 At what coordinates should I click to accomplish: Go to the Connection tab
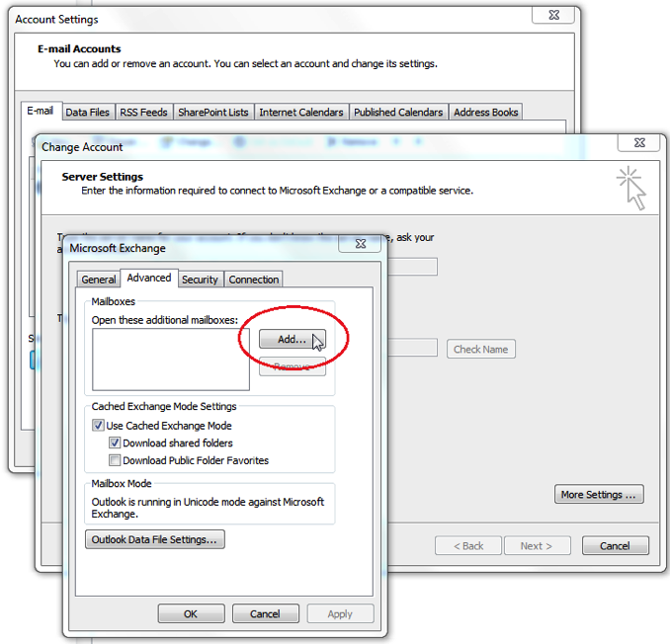click(x=253, y=280)
